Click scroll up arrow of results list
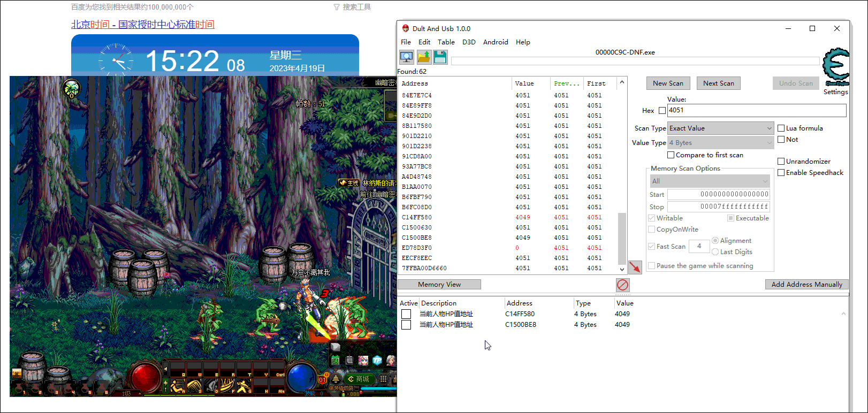868x413 pixels. tap(622, 82)
